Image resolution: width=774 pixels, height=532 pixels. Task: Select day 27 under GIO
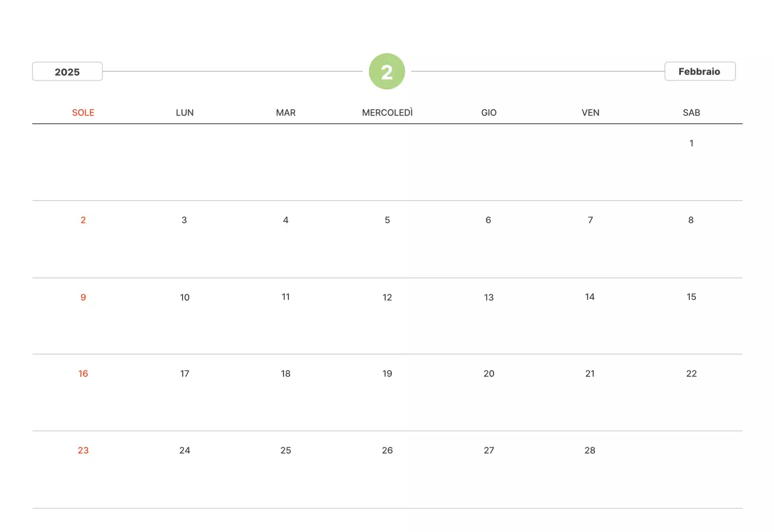[x=489, y=450]
